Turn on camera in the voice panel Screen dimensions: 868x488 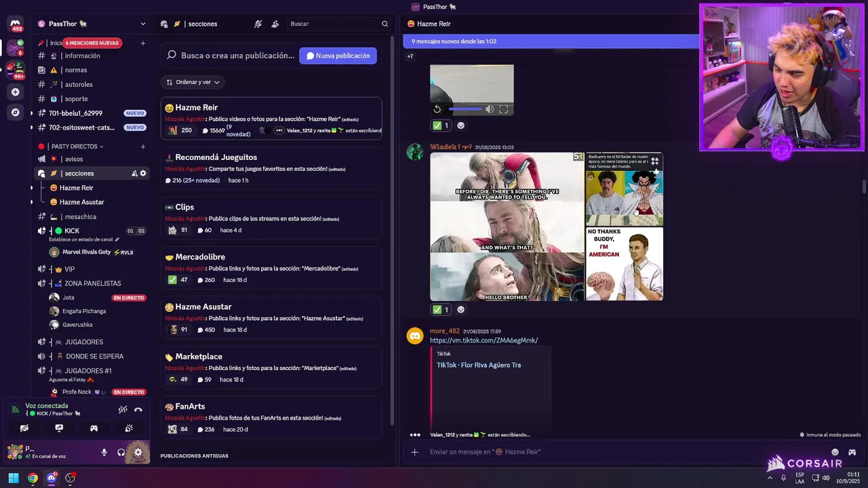[24, 428]
